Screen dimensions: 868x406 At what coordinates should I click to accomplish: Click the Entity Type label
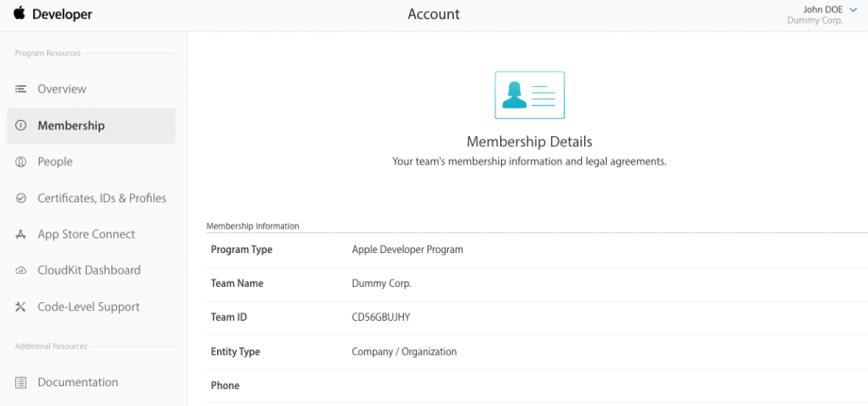point(235,352)
